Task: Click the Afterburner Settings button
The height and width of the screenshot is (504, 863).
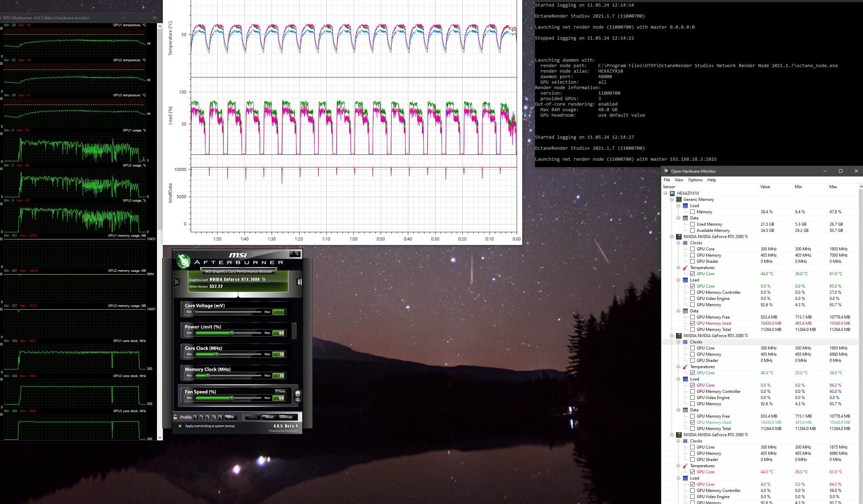Action: [x=286, y=417]
